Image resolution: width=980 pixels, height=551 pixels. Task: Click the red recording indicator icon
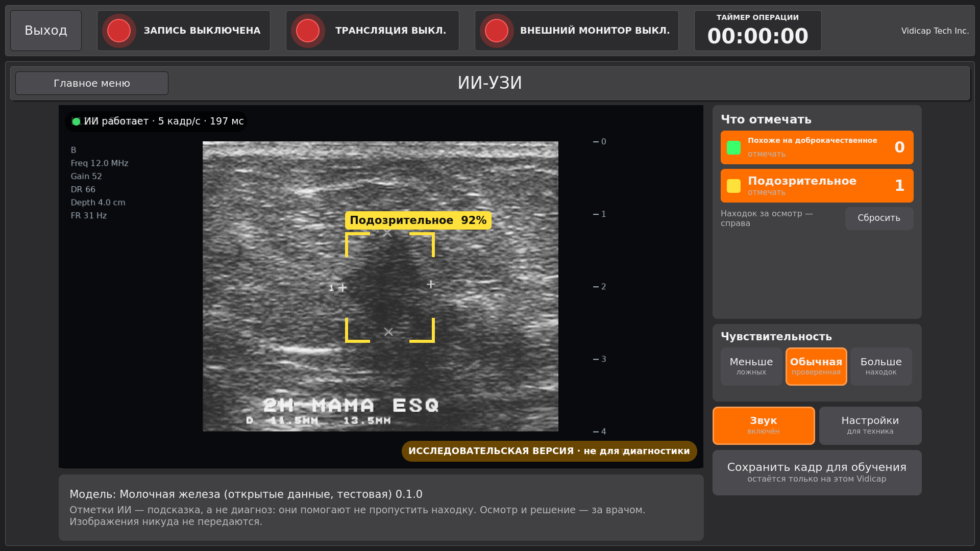[x=119, y=31]
